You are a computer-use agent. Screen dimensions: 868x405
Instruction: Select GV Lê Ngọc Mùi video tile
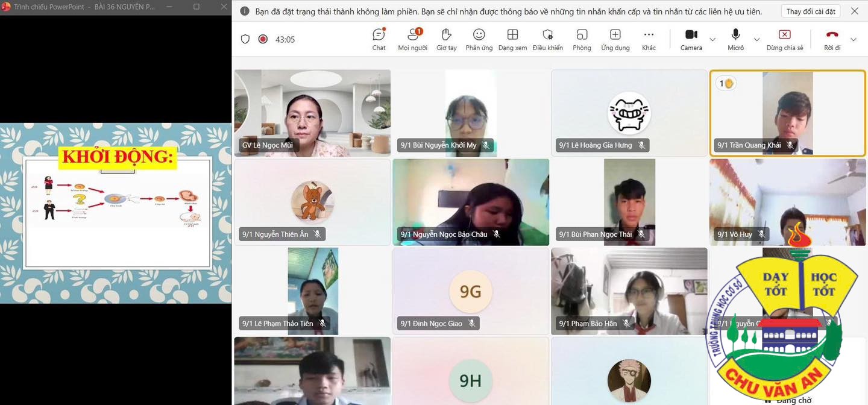(x=312, y=113)
